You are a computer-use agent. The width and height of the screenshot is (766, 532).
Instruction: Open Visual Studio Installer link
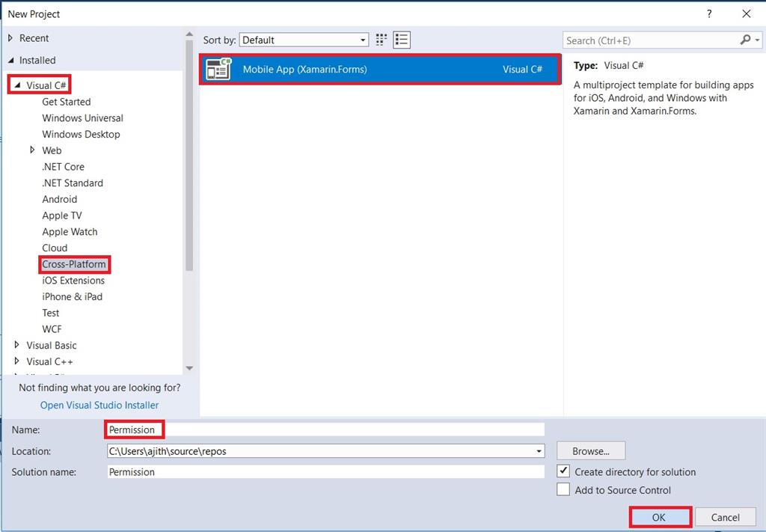click(x=99, y=405)
